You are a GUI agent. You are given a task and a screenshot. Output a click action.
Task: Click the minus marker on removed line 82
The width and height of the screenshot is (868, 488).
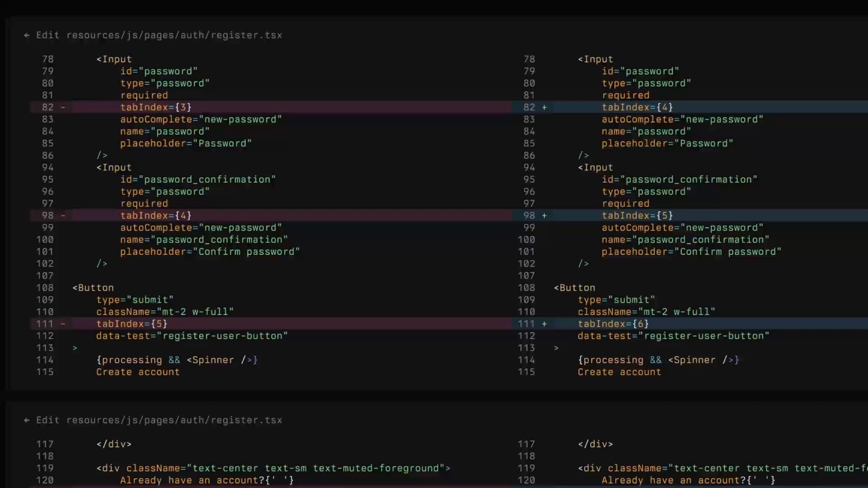63,107
